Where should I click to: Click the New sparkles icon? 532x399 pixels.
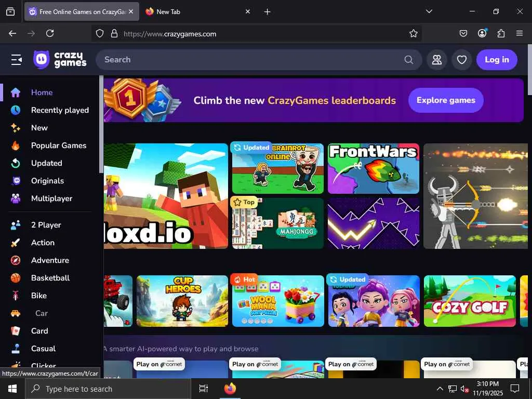15,128
